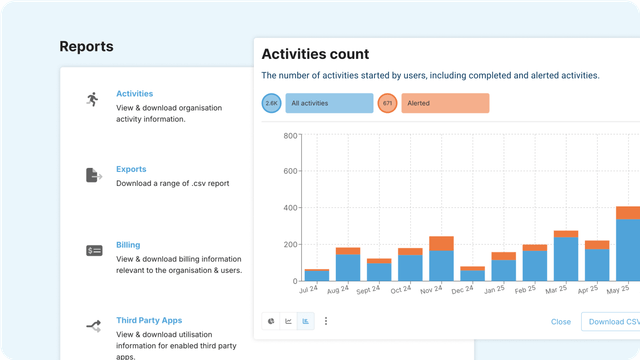640x360 pixels.
Task: Click the 671 alerted count badge
Action: coord(387,103)
